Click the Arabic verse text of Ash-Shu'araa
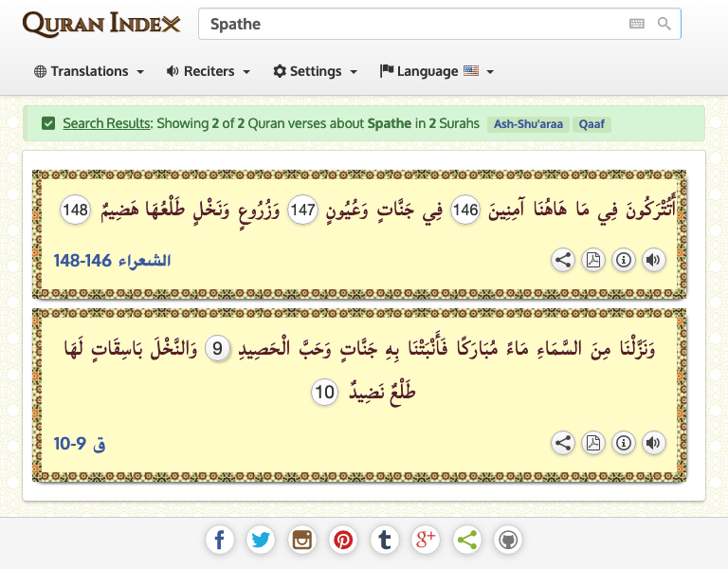 (368, 210)
